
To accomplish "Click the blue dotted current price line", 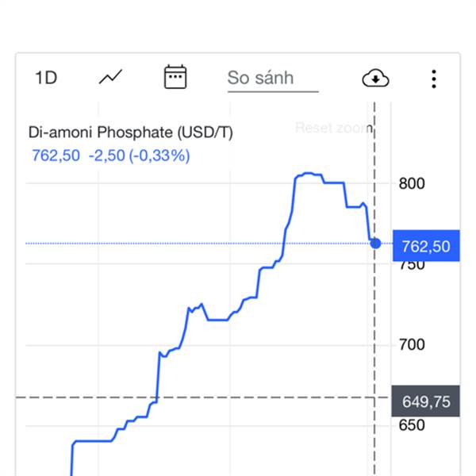I will point(198,244).
